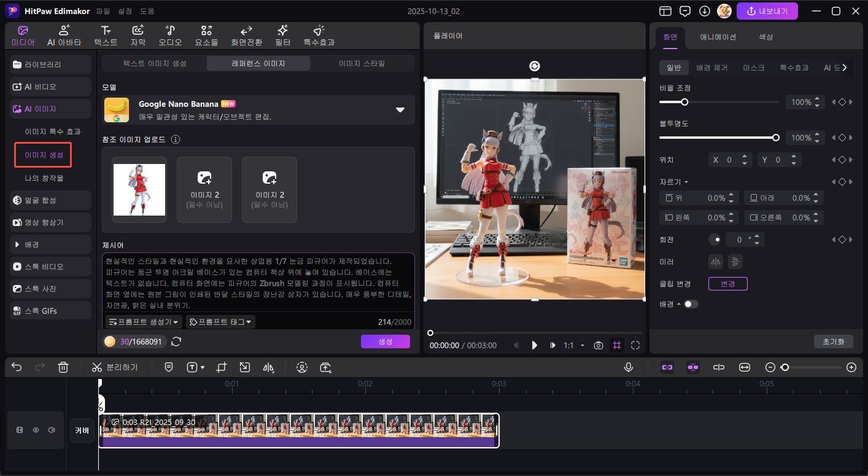This screenshot has width=868, height=476.
Task: Switch to the 애니메이션 tab
Action: pyautogui.click(x=718, y=37)
